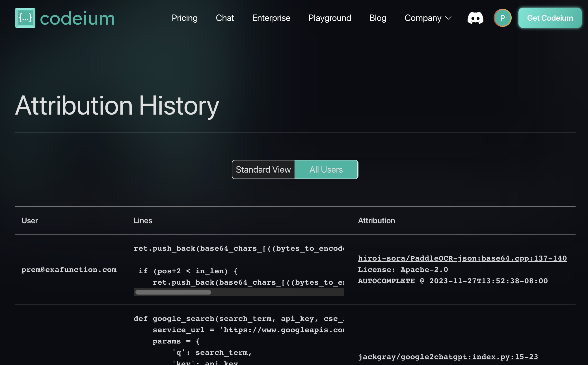588x365 pixels.
Task: Expand the Company dropdown menu
Action: click(x=428, y=18)
